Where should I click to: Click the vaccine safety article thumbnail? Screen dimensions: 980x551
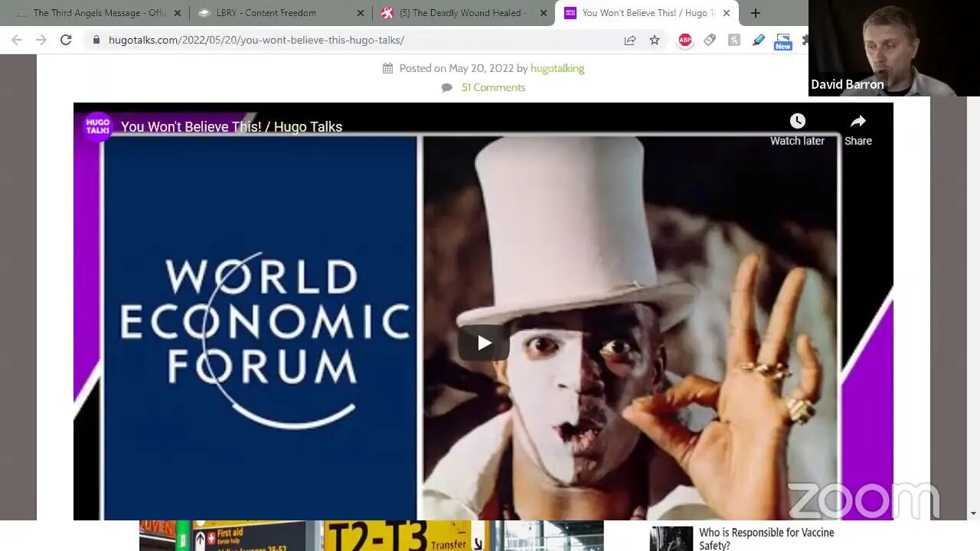[x=671, y=539]
